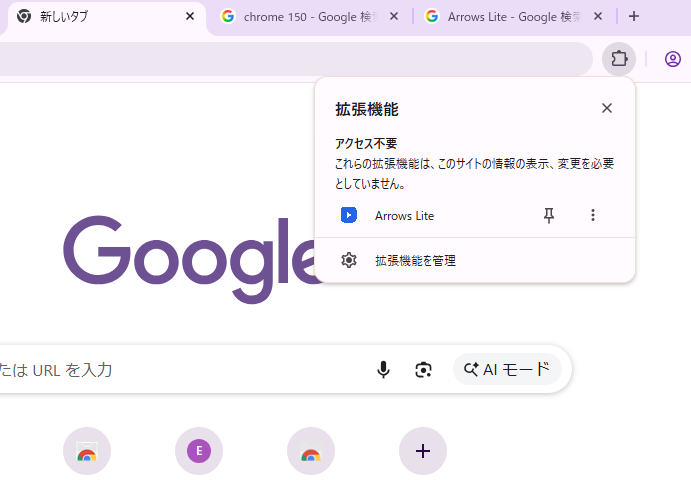691x488 pixels.
Task: Open the profile avatar icon
Action: coord(672,59)
